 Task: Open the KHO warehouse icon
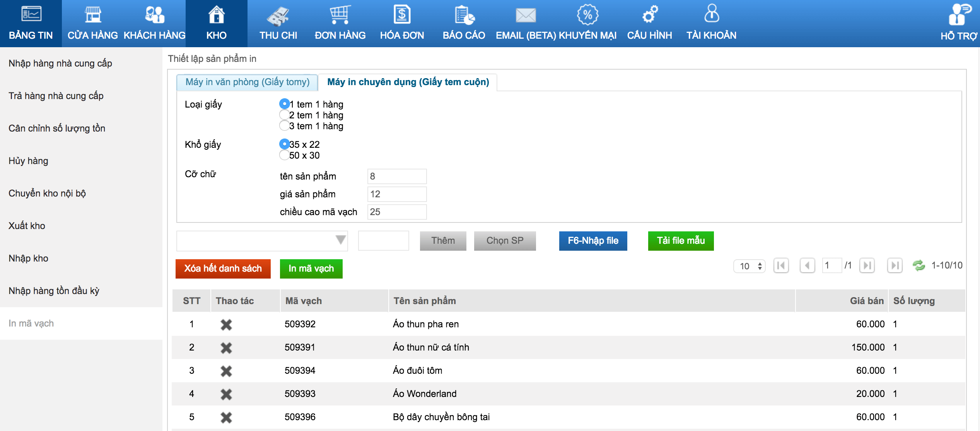pos(216,15)
